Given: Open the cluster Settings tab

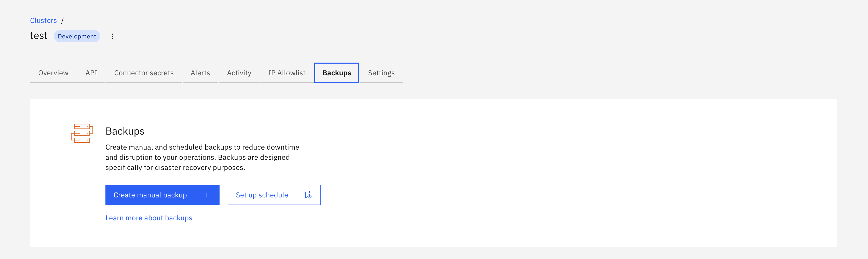Looking at the screenshot, I should (x=381, y=73).
